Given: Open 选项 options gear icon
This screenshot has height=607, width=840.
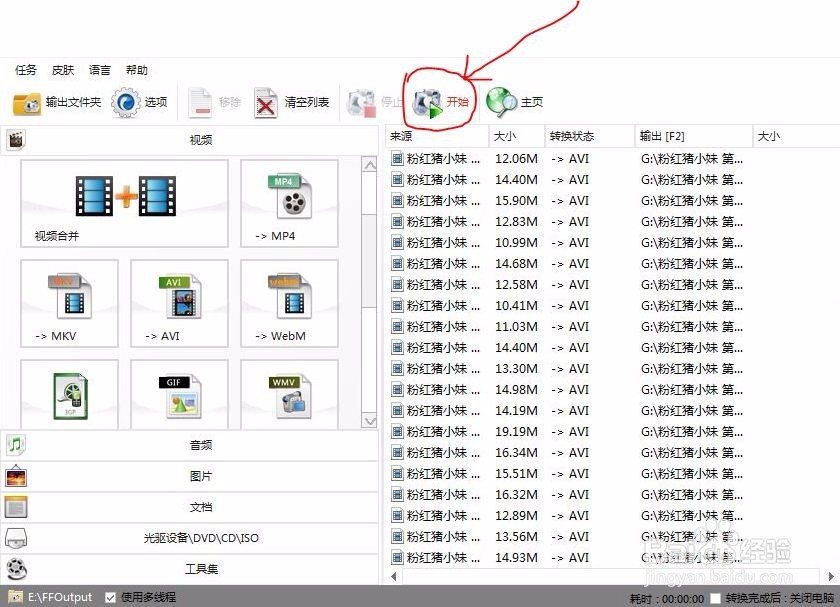Looking at the screenshot, I should [x=125, y=102].
